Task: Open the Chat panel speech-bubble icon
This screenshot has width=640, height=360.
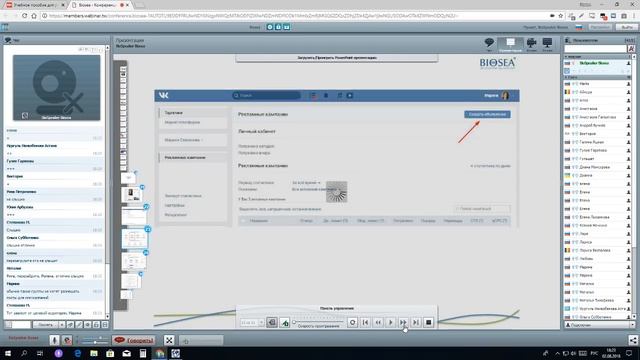Action: point(489,43)
